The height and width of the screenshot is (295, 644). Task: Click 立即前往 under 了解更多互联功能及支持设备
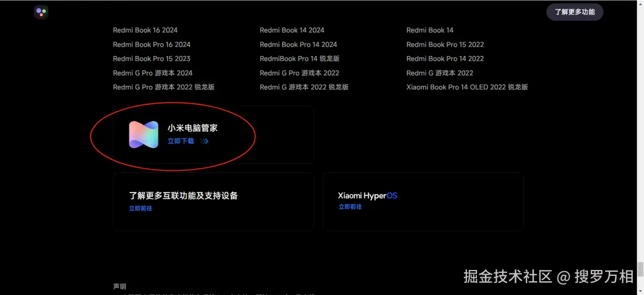(x=141, y=209)
